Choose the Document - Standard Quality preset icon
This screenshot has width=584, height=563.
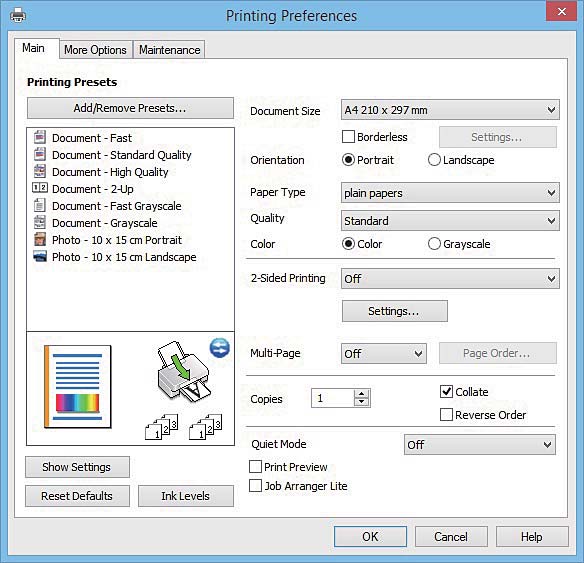(x=40, y=154)
